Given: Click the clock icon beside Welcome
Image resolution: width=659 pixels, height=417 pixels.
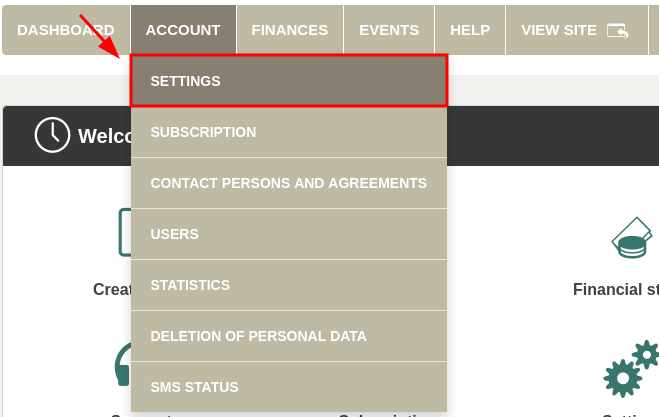Looking at the screenshot, I should 52,135.
